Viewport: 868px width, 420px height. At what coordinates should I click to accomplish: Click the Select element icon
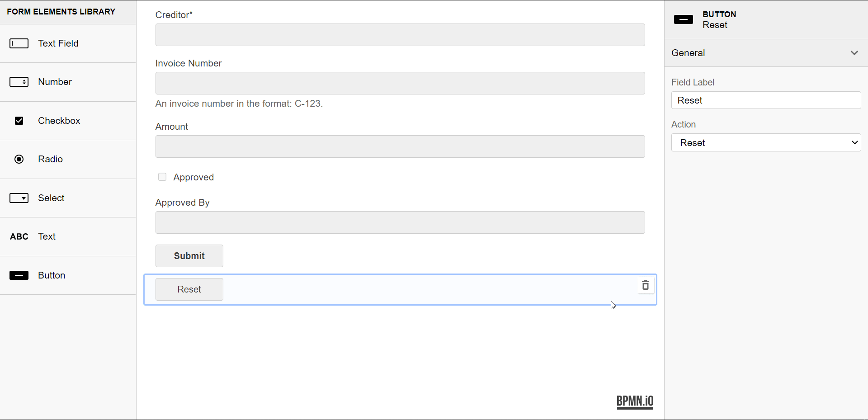[x=19, y=198]
